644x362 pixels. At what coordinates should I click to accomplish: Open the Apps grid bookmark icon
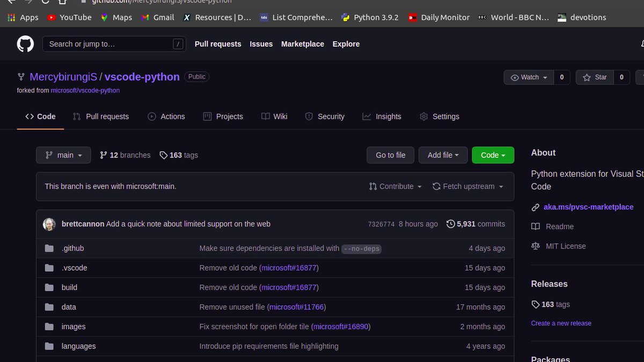12,17
